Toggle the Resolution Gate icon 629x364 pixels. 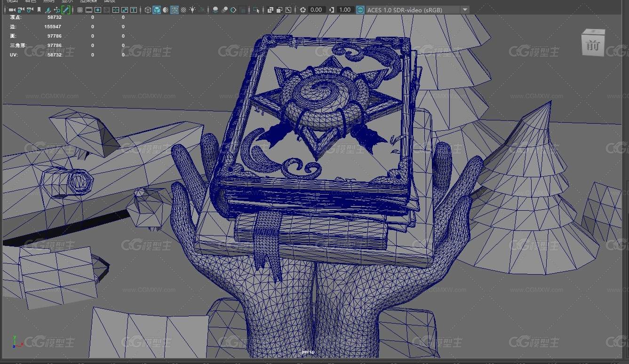98,10
